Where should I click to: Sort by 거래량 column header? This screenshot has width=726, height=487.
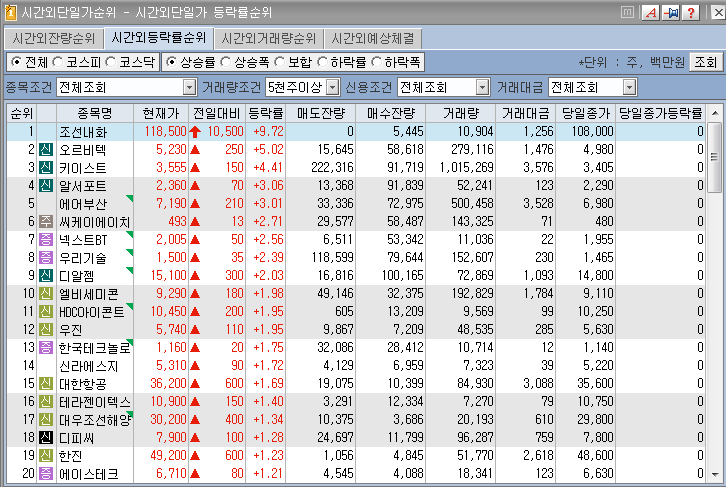[461, 113]
